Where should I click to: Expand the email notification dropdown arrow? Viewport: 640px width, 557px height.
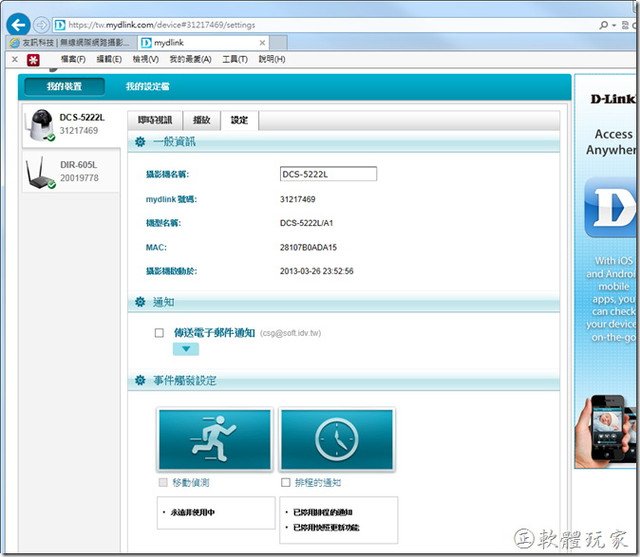point(186,349)
